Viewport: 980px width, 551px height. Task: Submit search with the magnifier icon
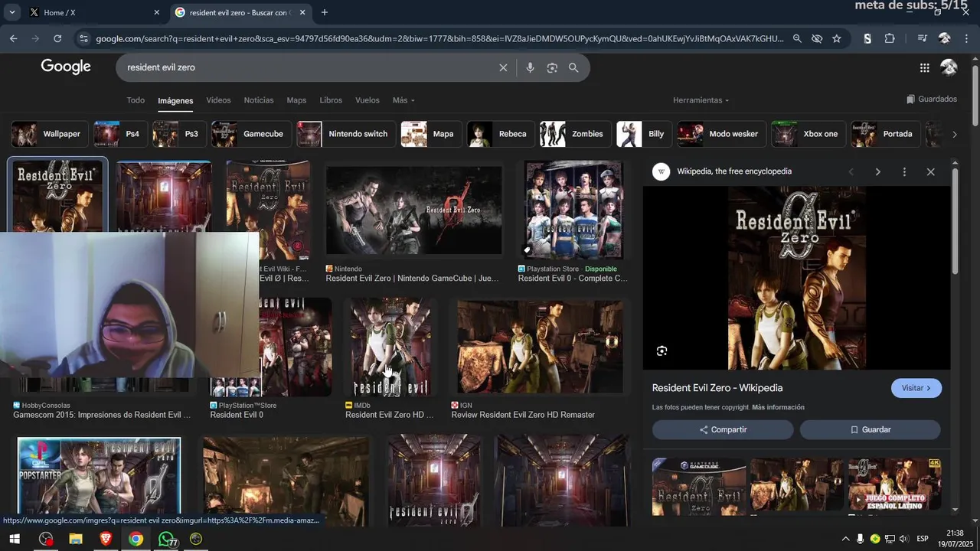(x=573, y=67)
